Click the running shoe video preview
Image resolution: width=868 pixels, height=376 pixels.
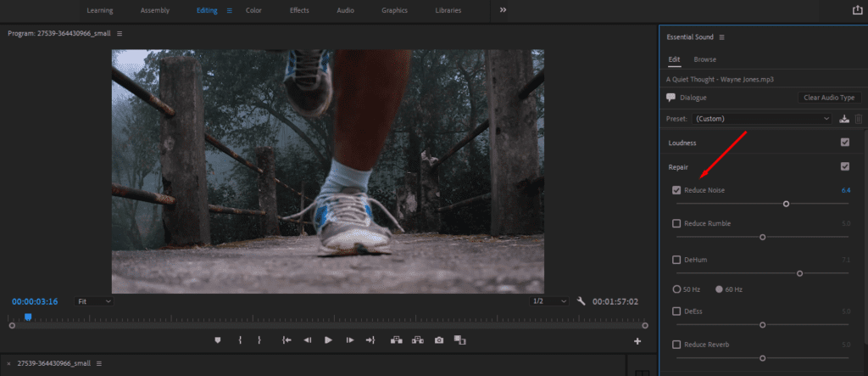(x=328, y=171)
